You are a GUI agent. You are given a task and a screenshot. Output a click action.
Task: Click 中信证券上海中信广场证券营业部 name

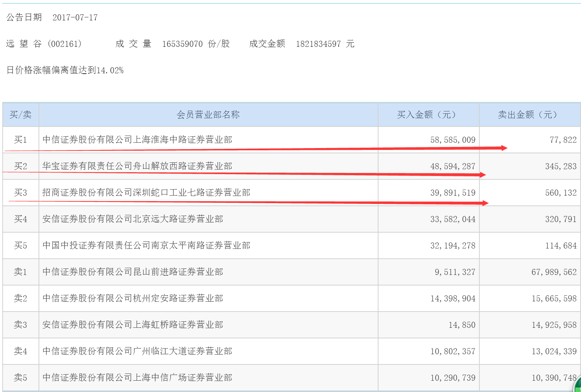(138, 378)
